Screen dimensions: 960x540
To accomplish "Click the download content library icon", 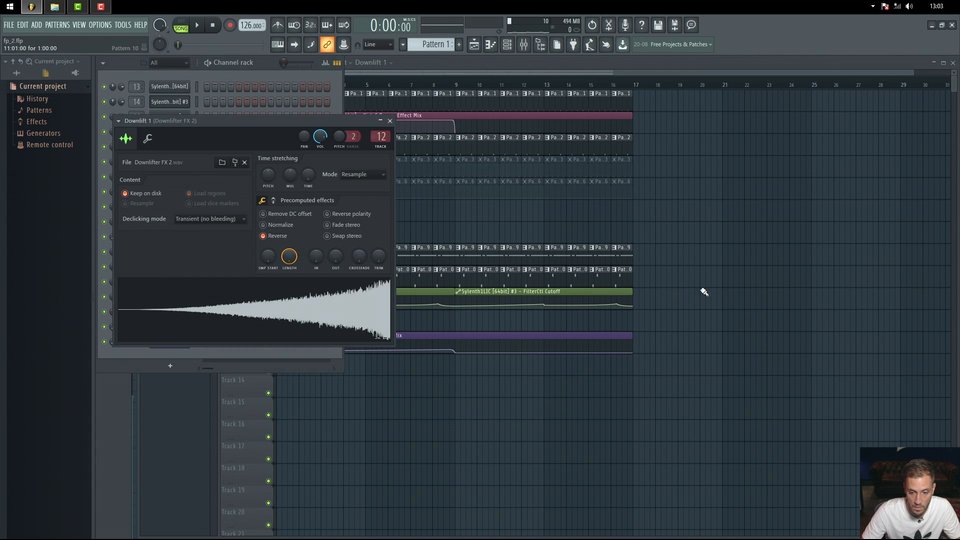I will click(623, 44).
